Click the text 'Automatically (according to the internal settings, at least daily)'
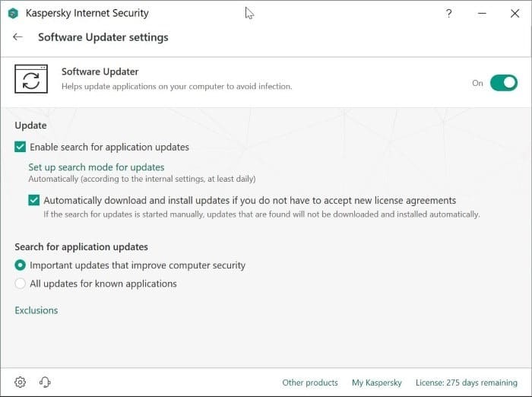 [142, 179]
